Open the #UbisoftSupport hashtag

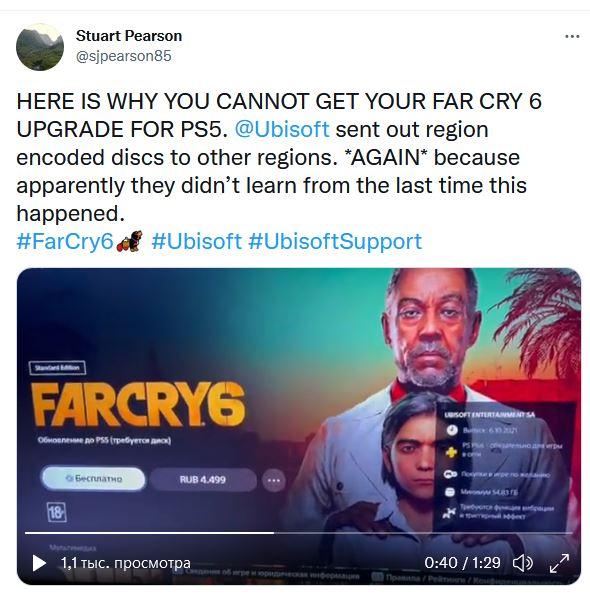(x=335, y=241)
